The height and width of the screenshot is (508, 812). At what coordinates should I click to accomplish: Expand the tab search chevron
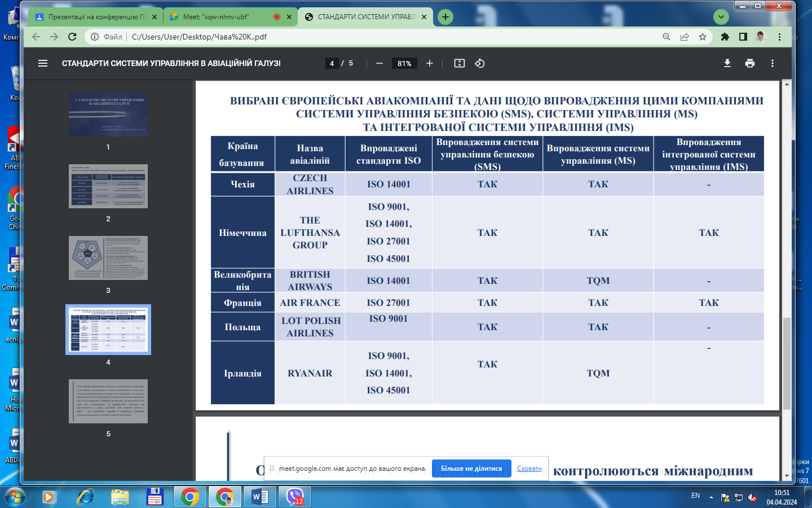point(721,17)
